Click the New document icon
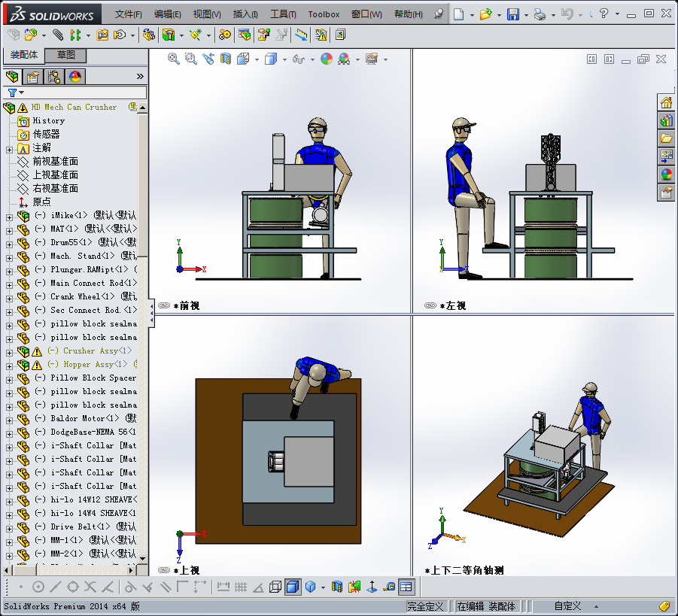The width and height of the screenshot is (678, 616). 458,14
